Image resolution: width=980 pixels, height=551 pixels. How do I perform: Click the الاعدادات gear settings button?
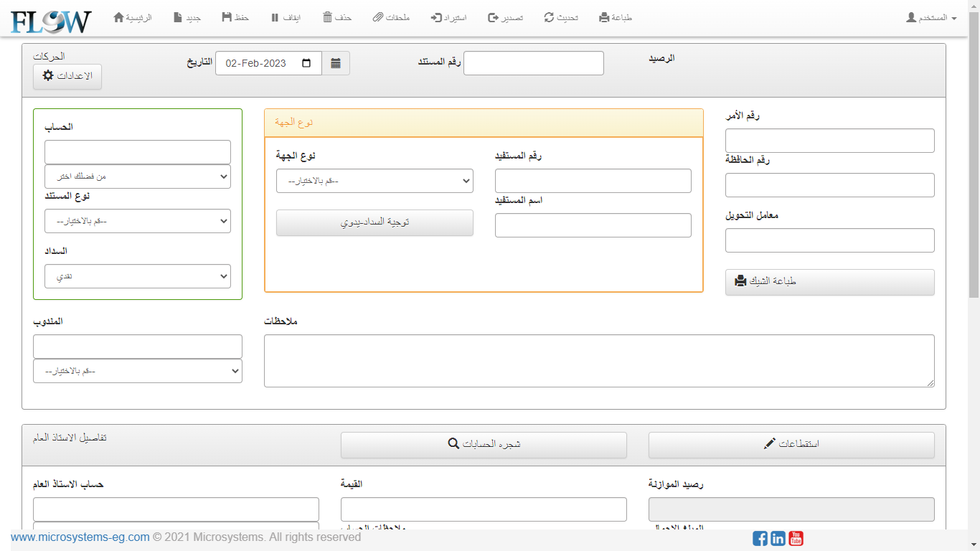point(67,76)
